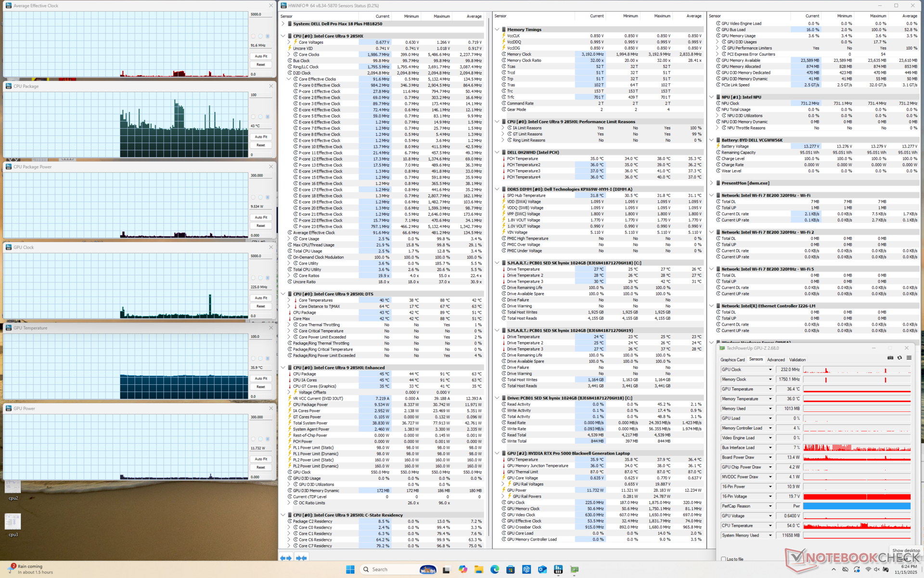Open the Advanced tab in GPU-Z
Viewport: 924px width, 578px height.
[x=775, y=360]
